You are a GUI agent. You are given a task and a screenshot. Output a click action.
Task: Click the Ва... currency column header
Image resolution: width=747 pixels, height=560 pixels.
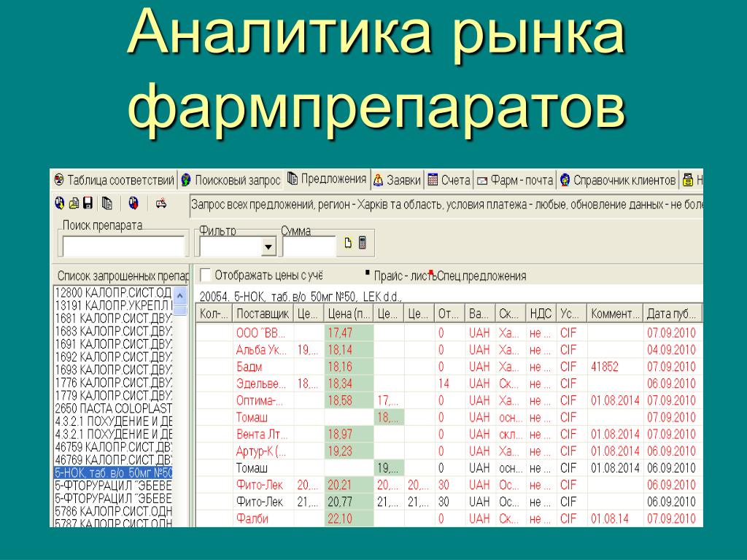tap(480, 314)
